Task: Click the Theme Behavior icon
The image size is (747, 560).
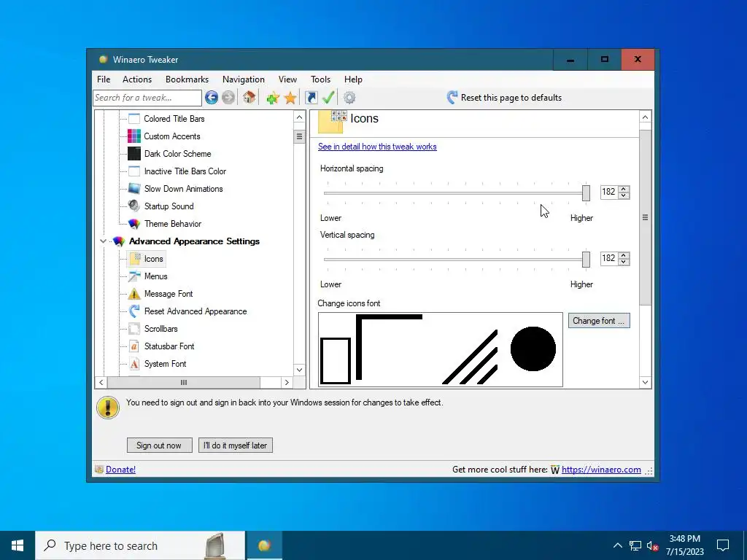Action: click(x=134, y=224)
